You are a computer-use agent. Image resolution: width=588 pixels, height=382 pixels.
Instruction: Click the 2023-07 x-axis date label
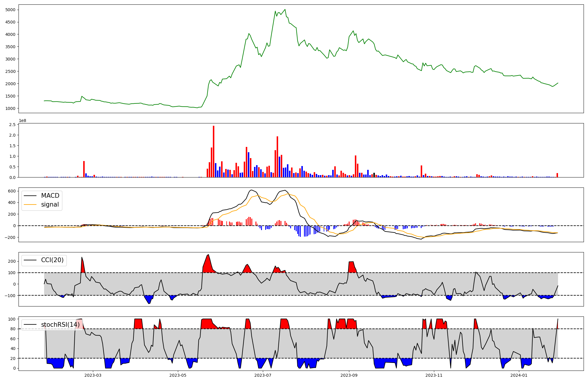pos(263,375)
